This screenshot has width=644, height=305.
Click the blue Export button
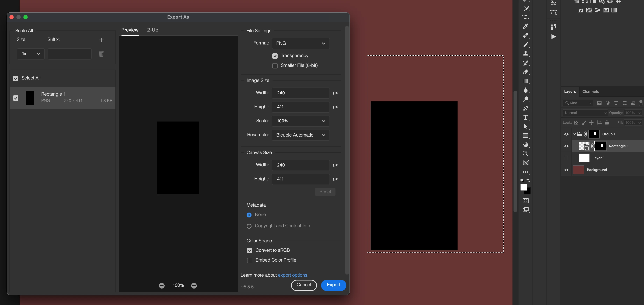(x=333, y=285)
